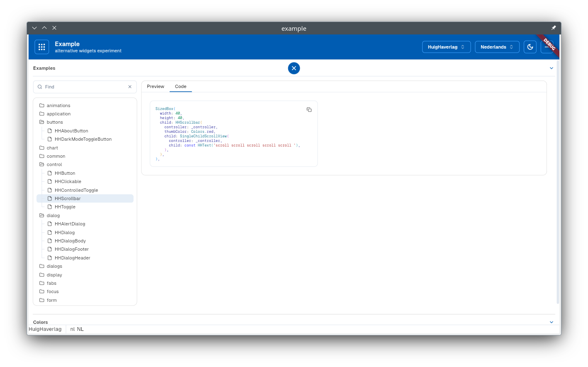
Task: Click the pin icon in title bar
Action: [x=553, y=28]
